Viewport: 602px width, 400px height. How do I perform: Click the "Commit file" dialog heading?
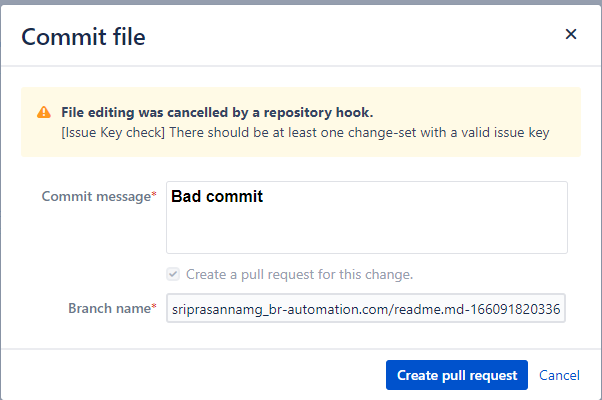[x=83, y=37]
